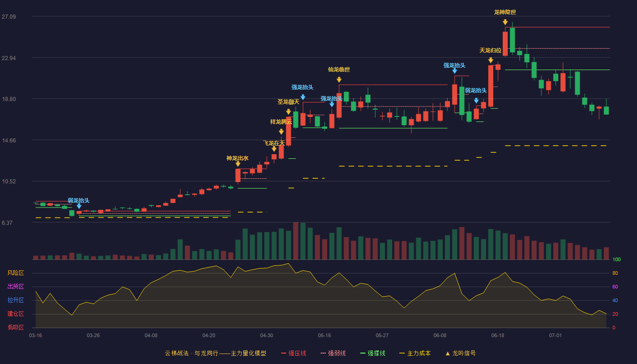
Task: Click the 龙神降世 signal arrow marker
Action: 505,22
